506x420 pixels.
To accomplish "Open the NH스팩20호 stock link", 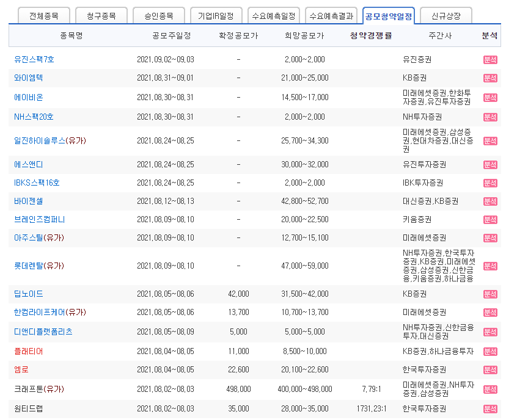I will [34, 117].
